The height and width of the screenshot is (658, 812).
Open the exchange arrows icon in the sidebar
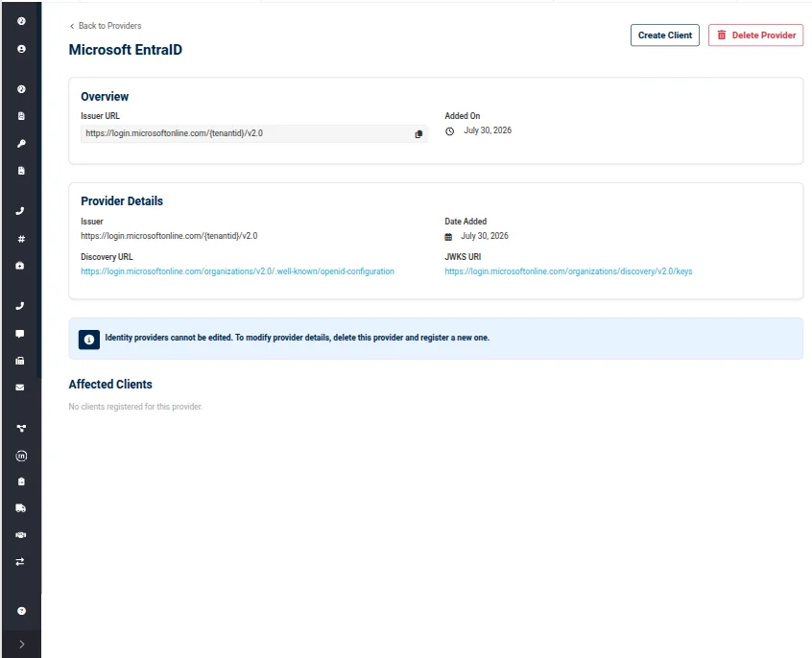[20, 562]
